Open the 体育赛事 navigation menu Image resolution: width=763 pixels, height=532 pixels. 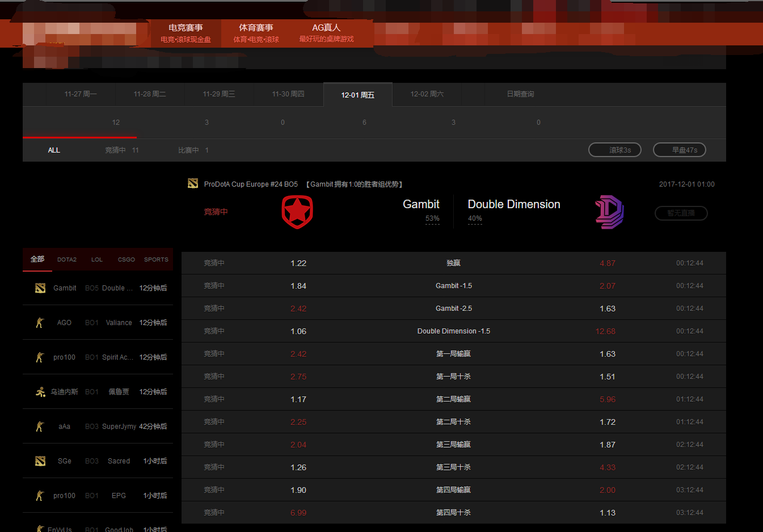(x=256, y=33)
